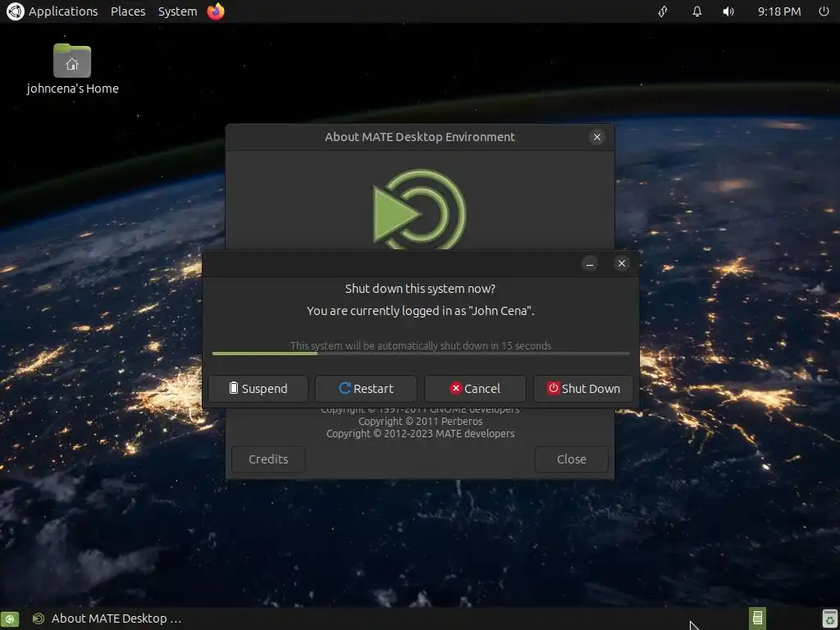Click the 9:18 PM clock
The image size is (840, 630).
(779, 11)
